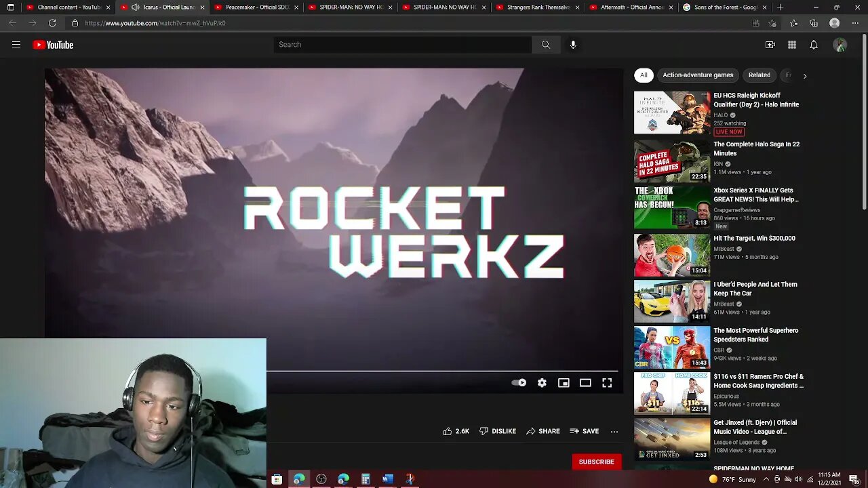Open tab actions menu in browser corner
This screenshot has width=868, height=488.
click(x=10, y=7)
